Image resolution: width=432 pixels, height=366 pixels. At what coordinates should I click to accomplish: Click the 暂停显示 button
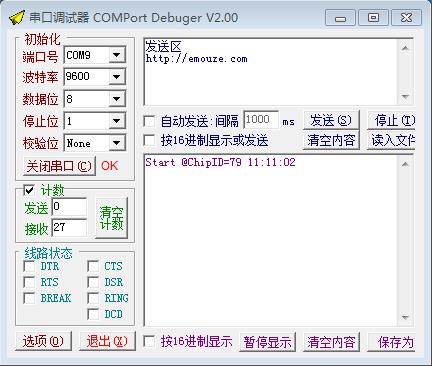[x=267, y=342]
